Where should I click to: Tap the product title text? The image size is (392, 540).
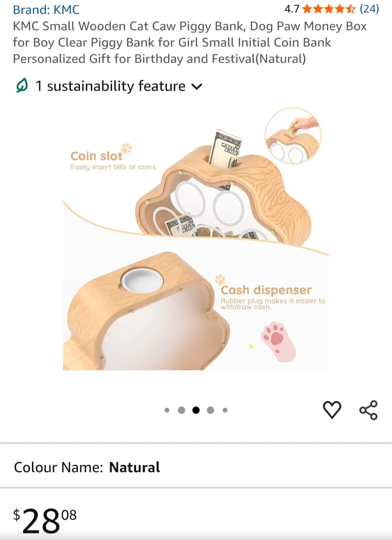click(x=190, y=42)
